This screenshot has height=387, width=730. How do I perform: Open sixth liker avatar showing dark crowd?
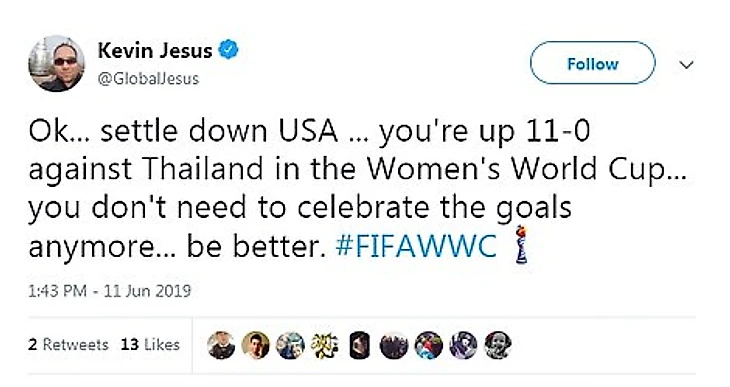click(x=394, y=345)
